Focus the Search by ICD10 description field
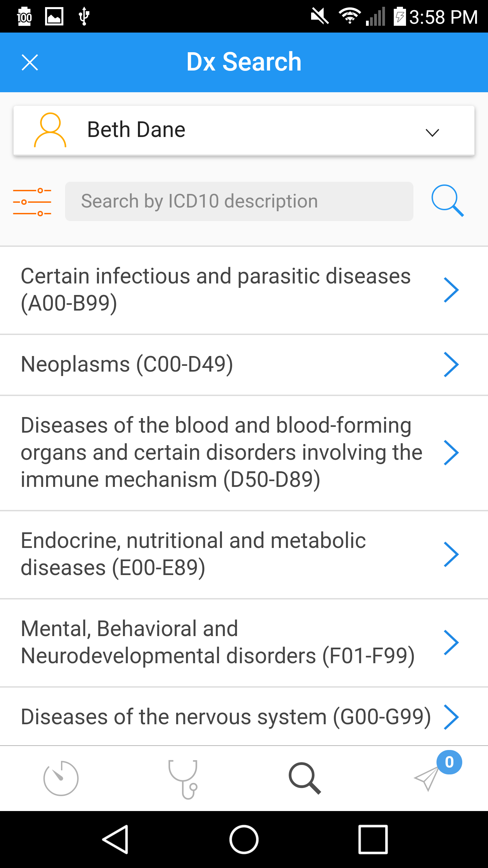Image resolution: width=488 pixels, height=868 pixels. 239,201
